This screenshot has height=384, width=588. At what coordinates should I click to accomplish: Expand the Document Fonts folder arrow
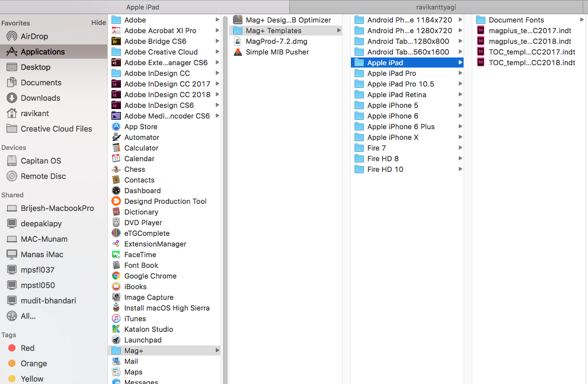point(582,20)
